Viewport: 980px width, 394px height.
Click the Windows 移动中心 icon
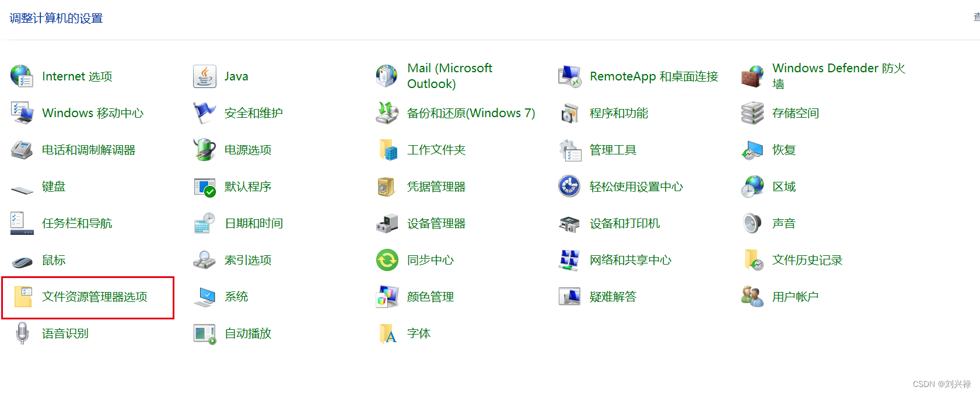coord(22,113)
